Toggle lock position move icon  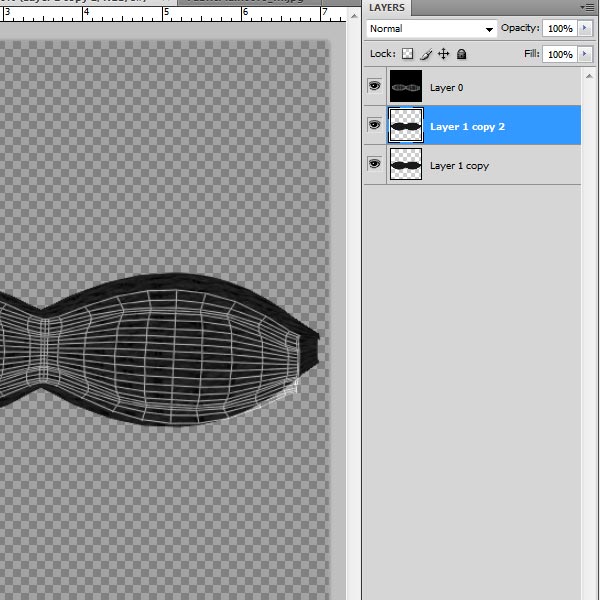443,54
